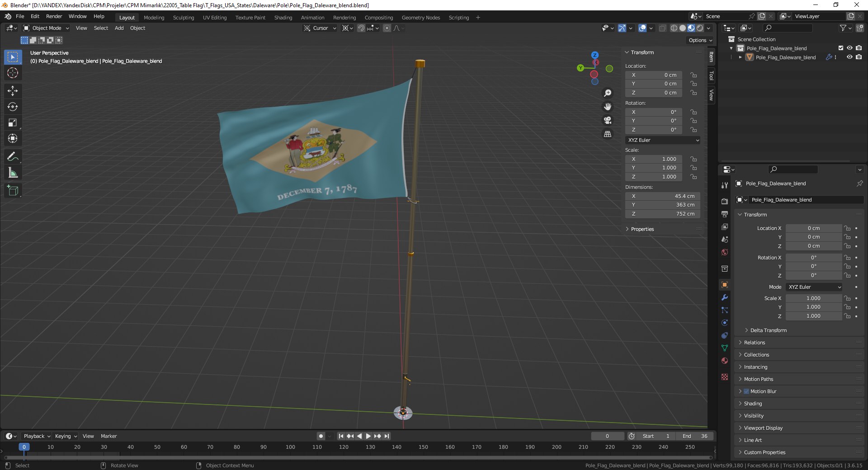Viewport: 868px width, 470px height.
Task: Open the Particles properties tab
Action: pyautogui.click(x=725, y=310)
